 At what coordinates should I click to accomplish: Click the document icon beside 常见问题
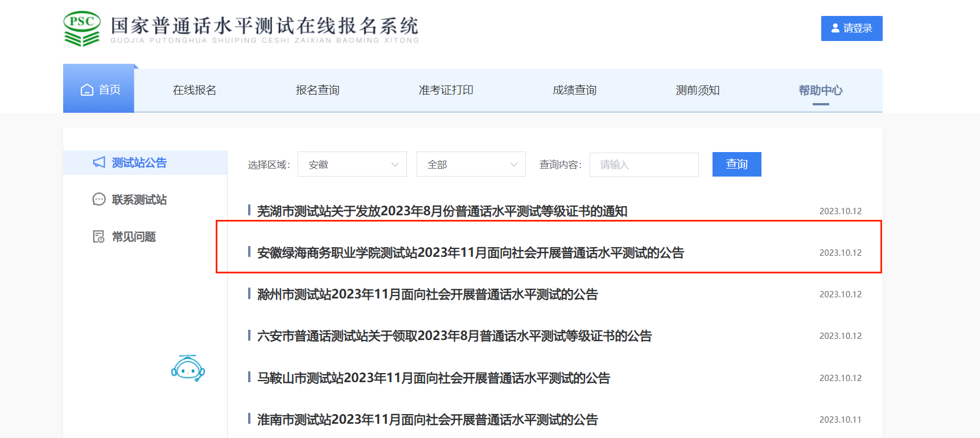click(99, 236)
